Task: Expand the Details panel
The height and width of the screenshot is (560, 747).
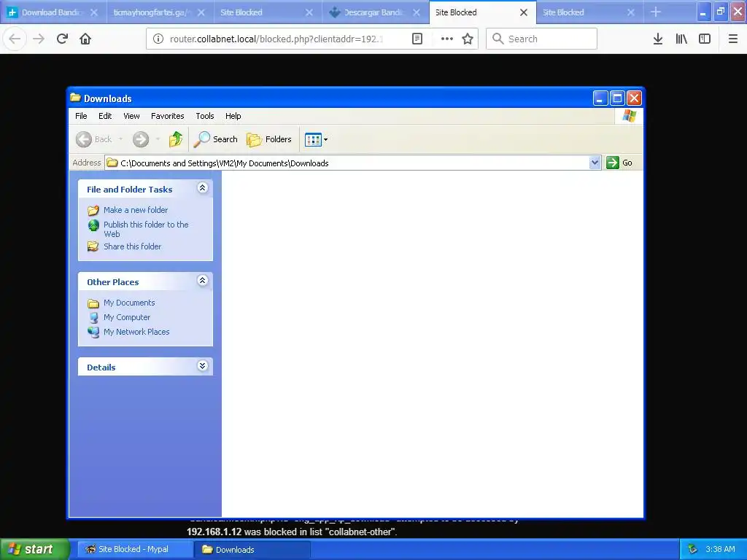Action: tap(203, 366)
